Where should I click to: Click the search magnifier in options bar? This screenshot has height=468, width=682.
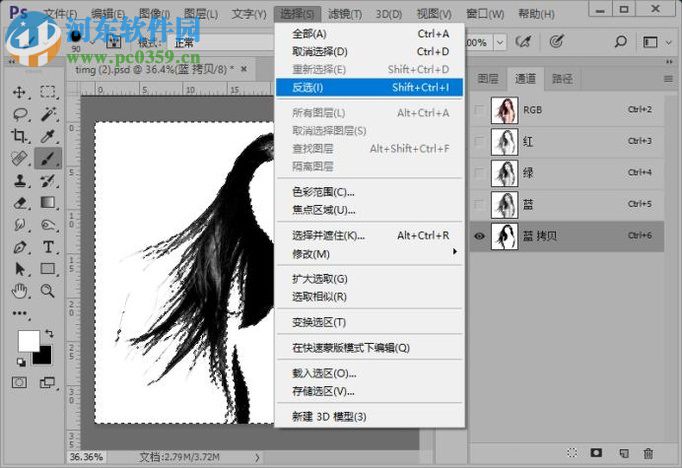pos(620,42)
